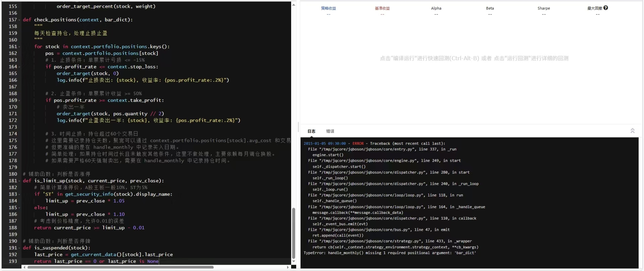The image size is (644, 271).
Task: Fold the stop_loss if block at line 164
Action: coord(19,67)
